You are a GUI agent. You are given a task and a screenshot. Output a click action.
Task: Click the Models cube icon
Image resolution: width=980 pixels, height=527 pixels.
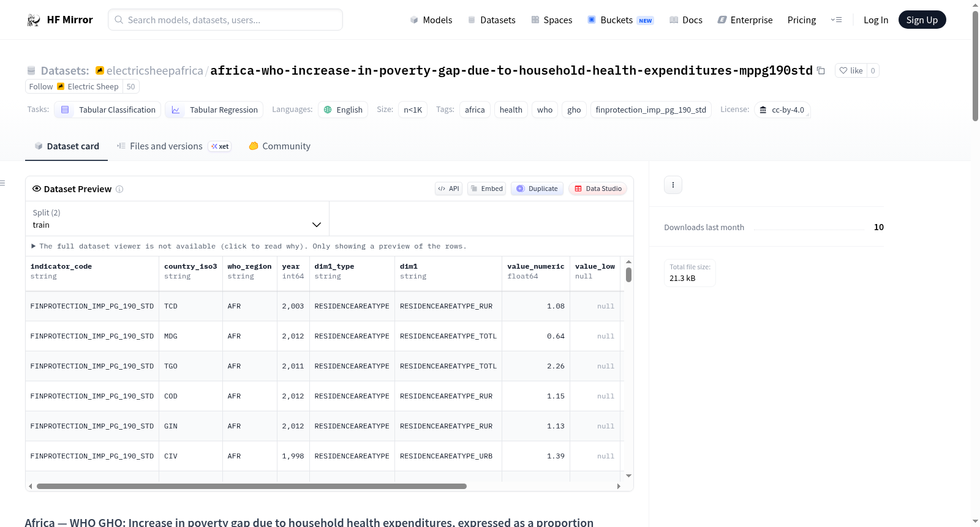tap(414, 20)
